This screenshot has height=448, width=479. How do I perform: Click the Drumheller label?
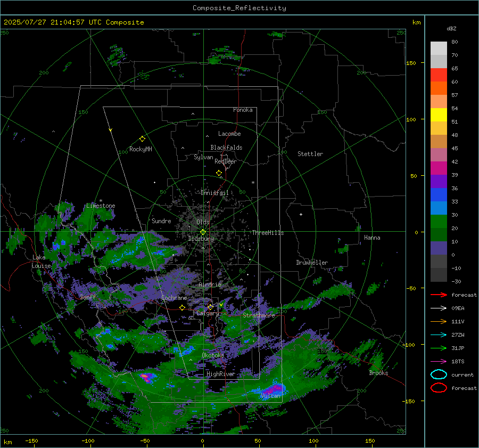(312, 263)
